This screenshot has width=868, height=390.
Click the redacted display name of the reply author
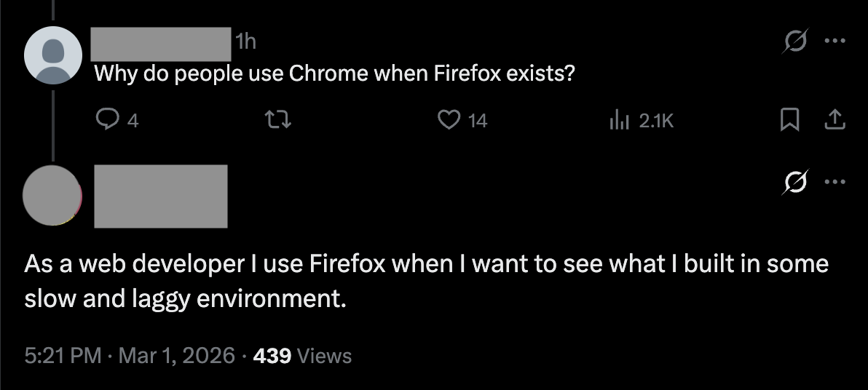tap(161, 196)
